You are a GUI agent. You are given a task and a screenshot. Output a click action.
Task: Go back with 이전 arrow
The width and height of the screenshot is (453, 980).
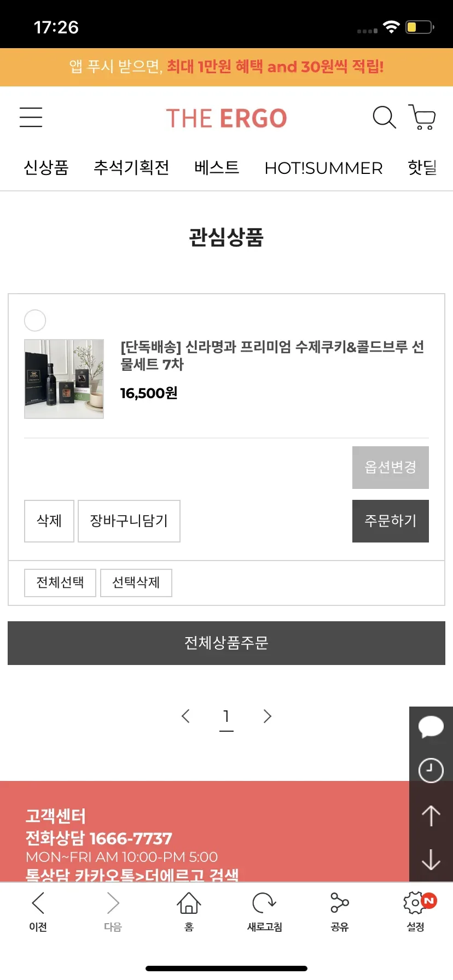(38, 912)
